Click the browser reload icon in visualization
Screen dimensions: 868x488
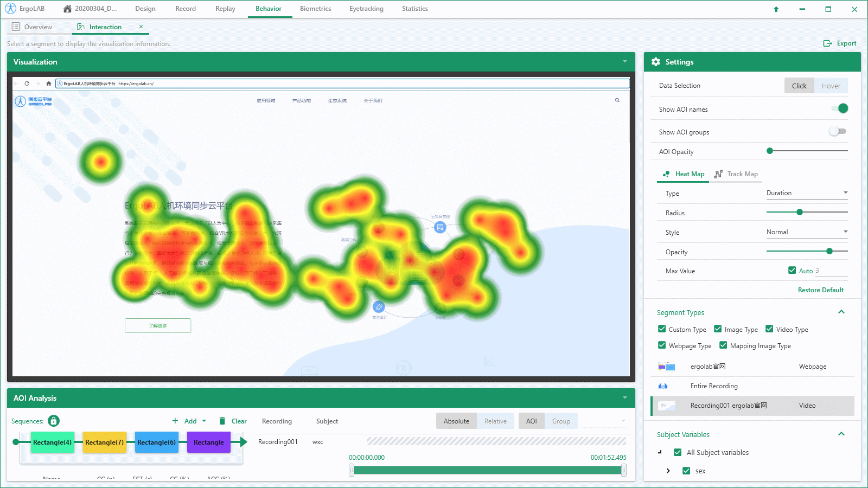coord(27,84)
